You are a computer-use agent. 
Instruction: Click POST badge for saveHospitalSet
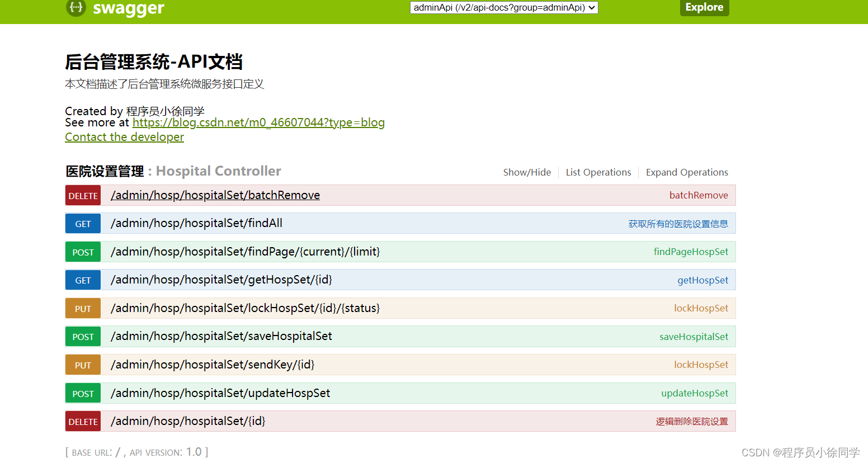pyautogui.click(x=83, y=337)
